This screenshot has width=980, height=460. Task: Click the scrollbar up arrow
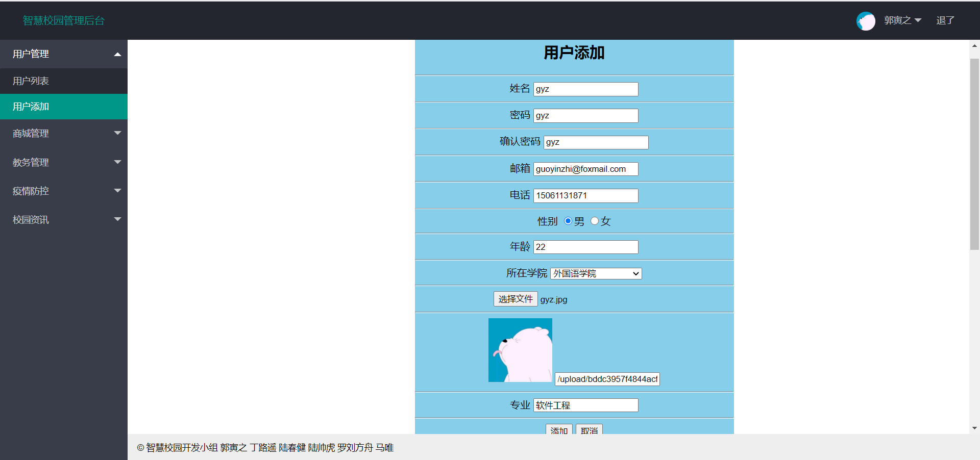[974, 45]
